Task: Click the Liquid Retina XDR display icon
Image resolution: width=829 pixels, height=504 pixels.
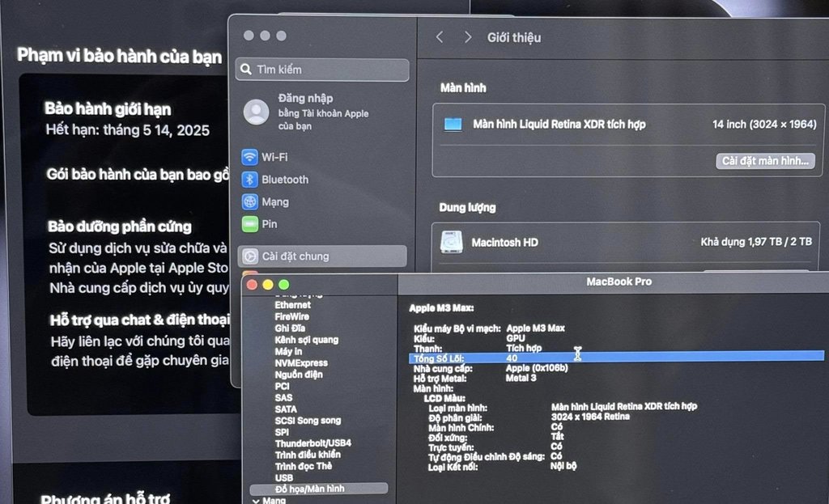Action: 453,124
